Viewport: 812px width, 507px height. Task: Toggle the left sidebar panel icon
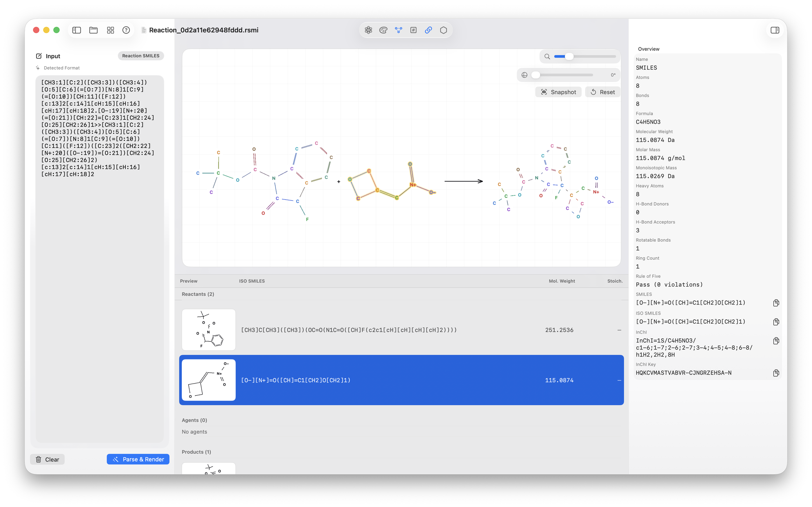tap(76, 30)
